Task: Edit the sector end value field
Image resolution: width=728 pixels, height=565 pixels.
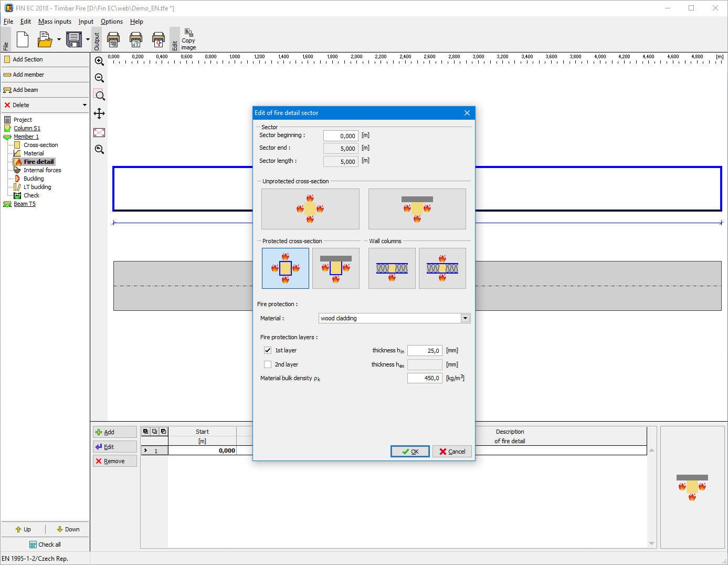Action: [340, 148]
